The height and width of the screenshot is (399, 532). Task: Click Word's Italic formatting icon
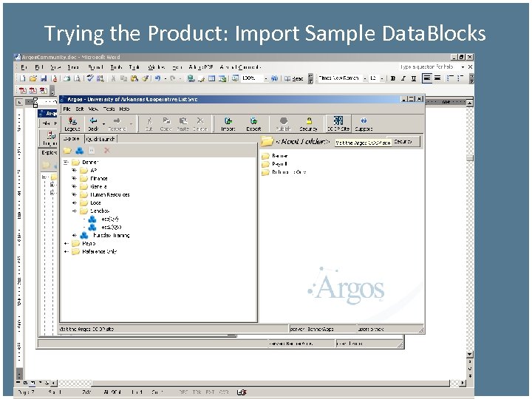(x=403, y=78)
